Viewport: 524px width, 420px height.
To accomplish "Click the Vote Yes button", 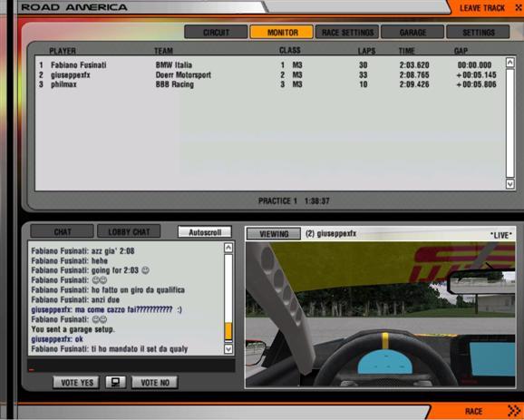I will pyautogui.click(x=76, y=383).
